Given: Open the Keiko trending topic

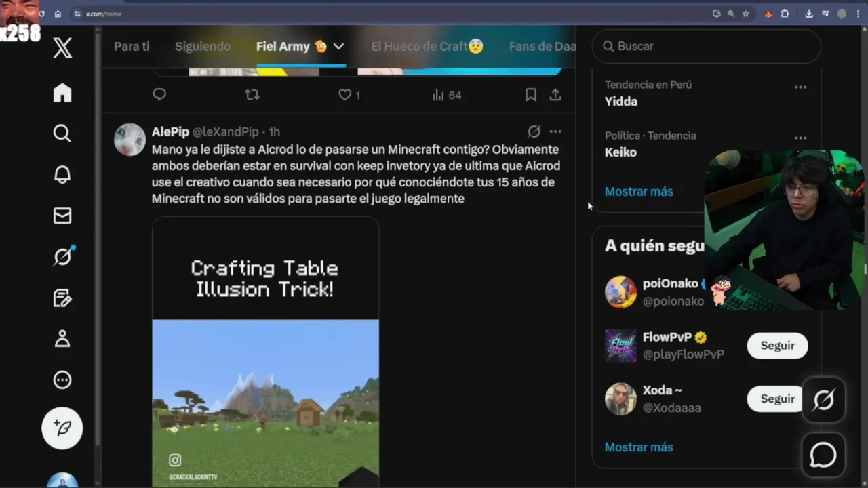Looking at the screenshot, I should 620,152.
